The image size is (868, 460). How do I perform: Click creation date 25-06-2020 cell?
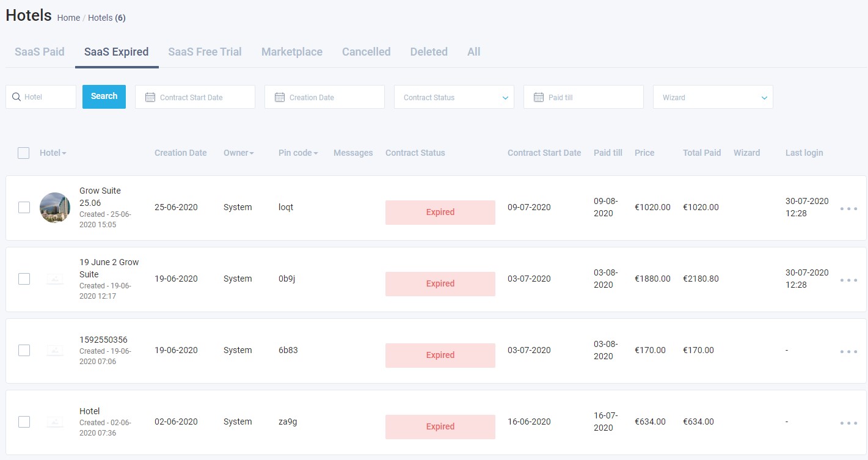click(x=176, y=207)
